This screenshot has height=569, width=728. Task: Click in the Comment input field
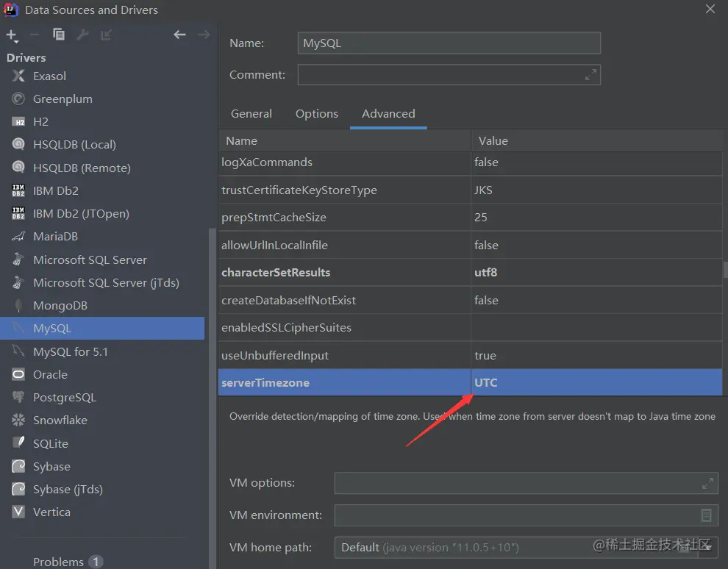click(449, 75)
